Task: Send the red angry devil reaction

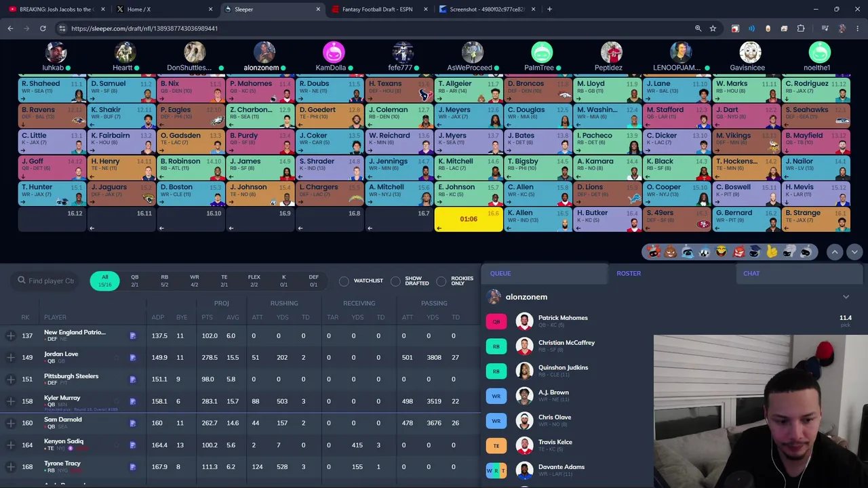Action: (738, 252)
